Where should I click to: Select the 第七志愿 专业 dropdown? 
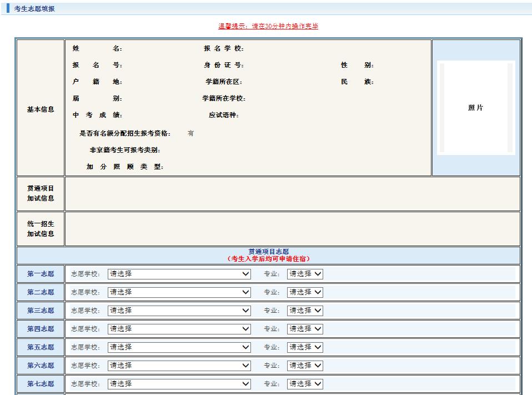pyautogui.click(x=305, y=384)
